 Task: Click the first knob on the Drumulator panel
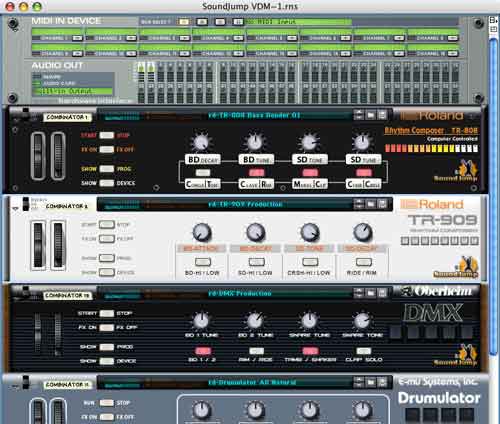(202, 410)
